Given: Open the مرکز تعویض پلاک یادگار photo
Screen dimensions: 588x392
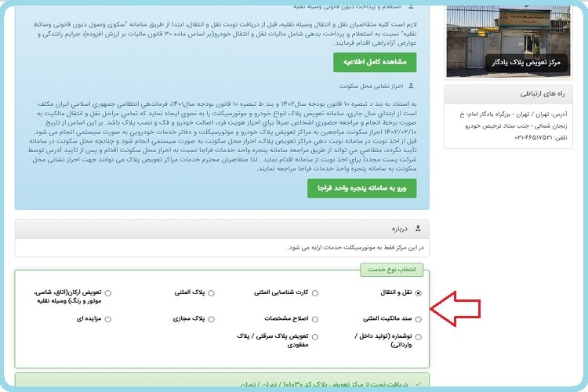Looking at the screenshot, I should point(508,42).
